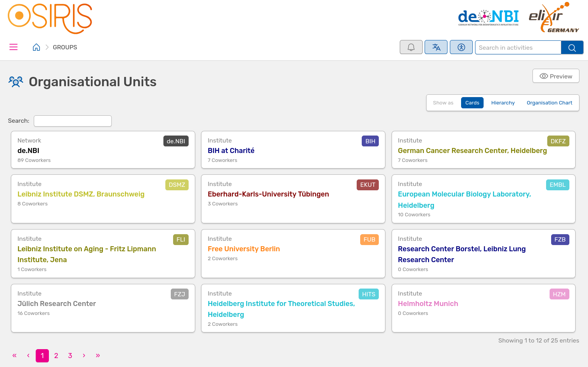Go to next page arrow
The width and height of the screenshot is (588, 367).
pyautogui.click(x=84, y=356)
